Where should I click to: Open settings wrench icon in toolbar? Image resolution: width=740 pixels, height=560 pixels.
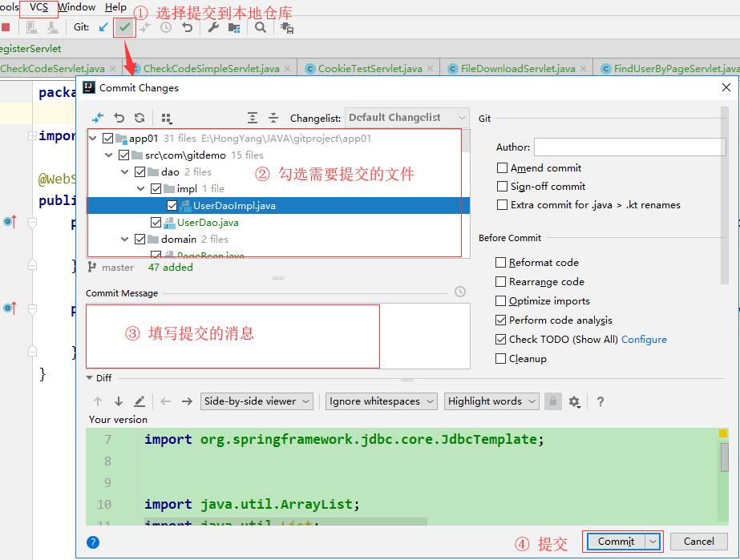pos(213,27)
